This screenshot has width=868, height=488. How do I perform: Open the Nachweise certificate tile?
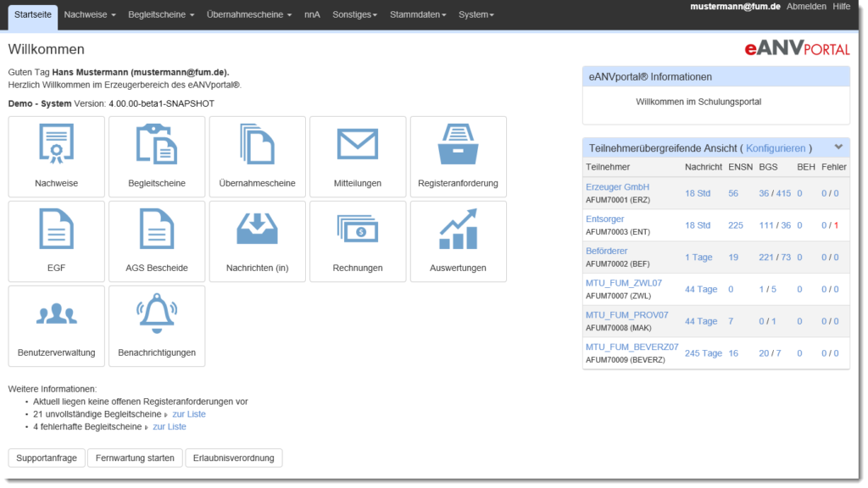[x=57, y=157]
